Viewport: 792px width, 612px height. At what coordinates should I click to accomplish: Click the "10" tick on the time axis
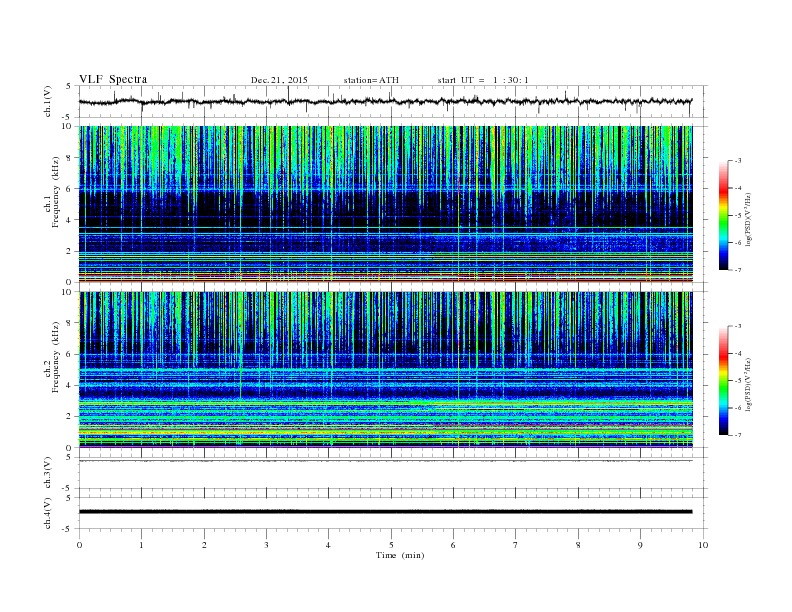[x=703, y=545]
